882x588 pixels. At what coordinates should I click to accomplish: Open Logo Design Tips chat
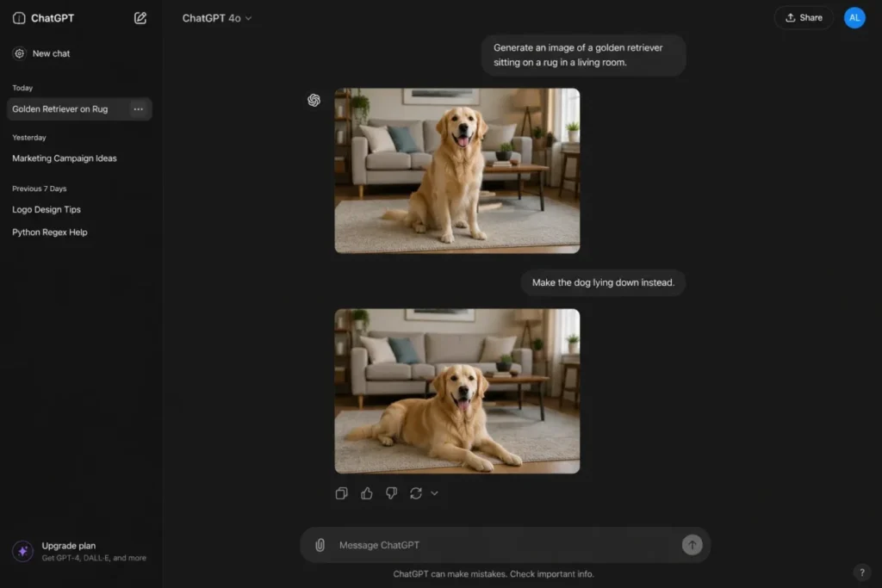[47, 210]
